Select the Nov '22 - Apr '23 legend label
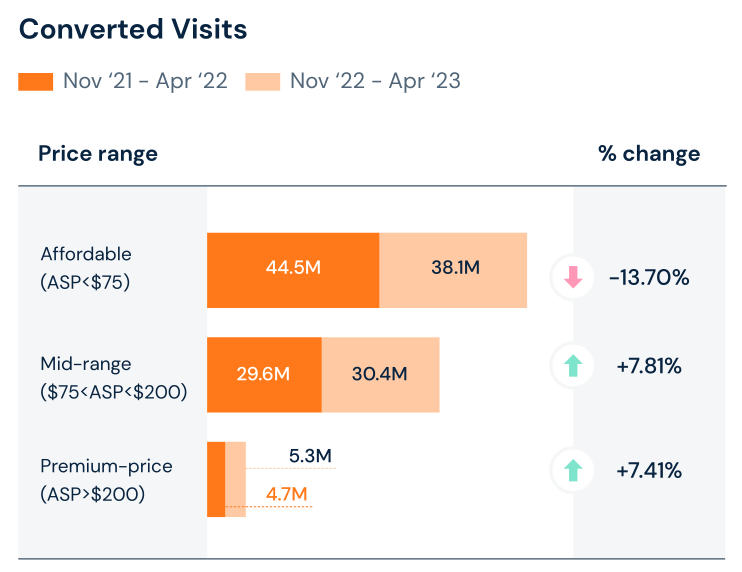 pyautogui.click(x=375, y=82)
